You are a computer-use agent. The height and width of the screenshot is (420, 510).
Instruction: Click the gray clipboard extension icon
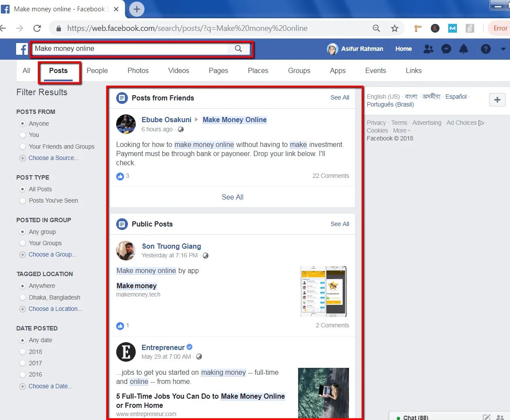470,29
